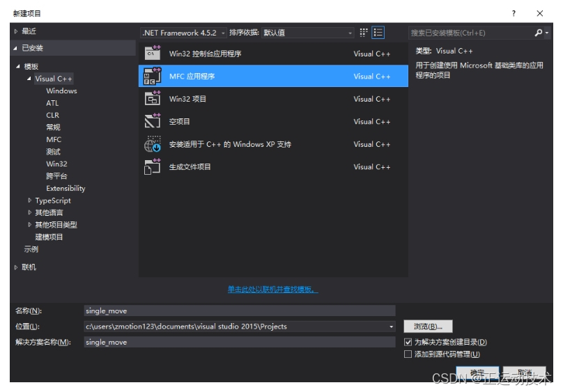Click the 名称 input field

tap(240, 311)
